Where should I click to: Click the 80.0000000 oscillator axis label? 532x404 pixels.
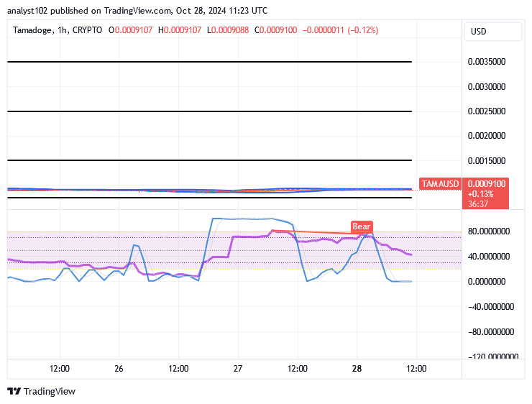point(489,231)
